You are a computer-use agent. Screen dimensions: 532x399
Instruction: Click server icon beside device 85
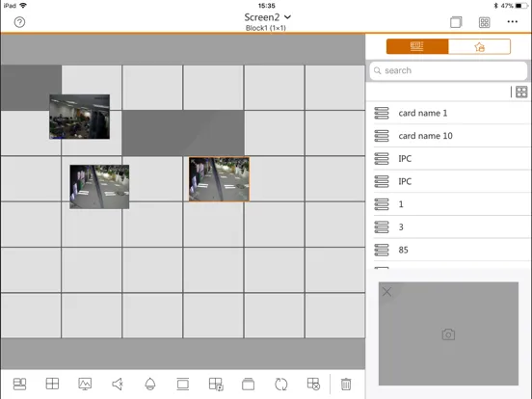pyautogui.click(x=382, y=250)
